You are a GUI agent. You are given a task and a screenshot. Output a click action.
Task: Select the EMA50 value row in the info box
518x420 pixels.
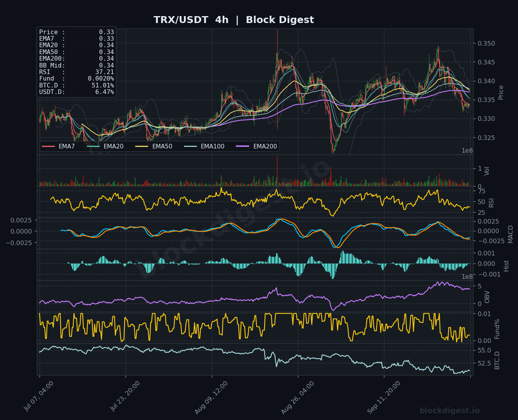76,52
